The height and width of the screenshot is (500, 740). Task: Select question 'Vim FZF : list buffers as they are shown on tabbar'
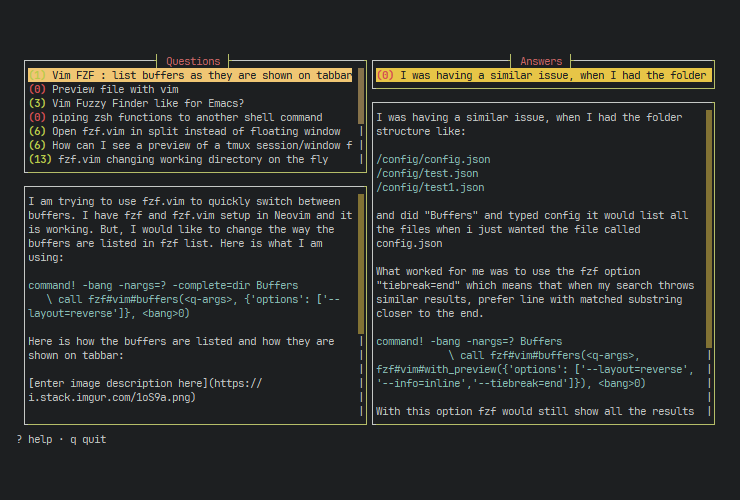190,75
